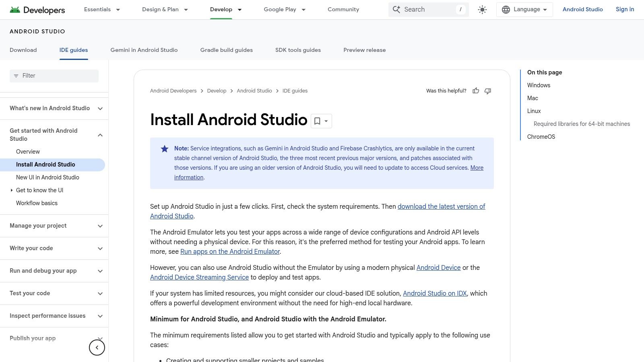Open the More information link in note
The image size is (644, 362).
tap(477, 168)
